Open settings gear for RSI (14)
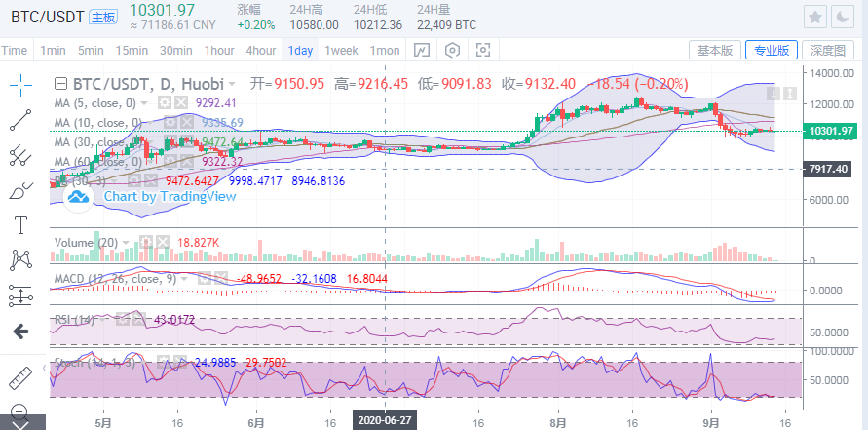 point(122,319)
